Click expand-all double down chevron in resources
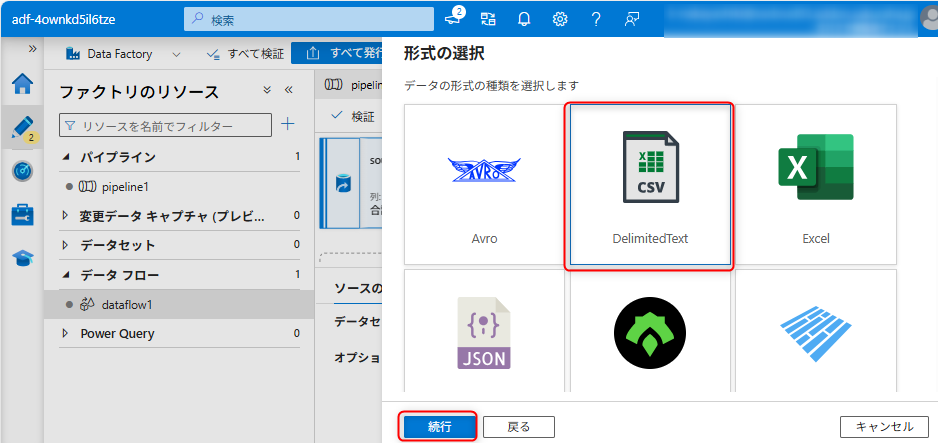 [267, 90]
